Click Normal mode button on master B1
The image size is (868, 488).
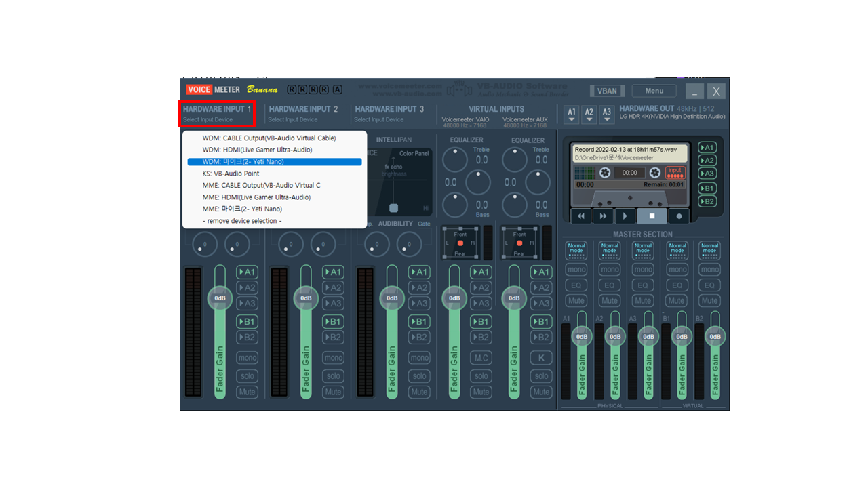tap(677, 251)
